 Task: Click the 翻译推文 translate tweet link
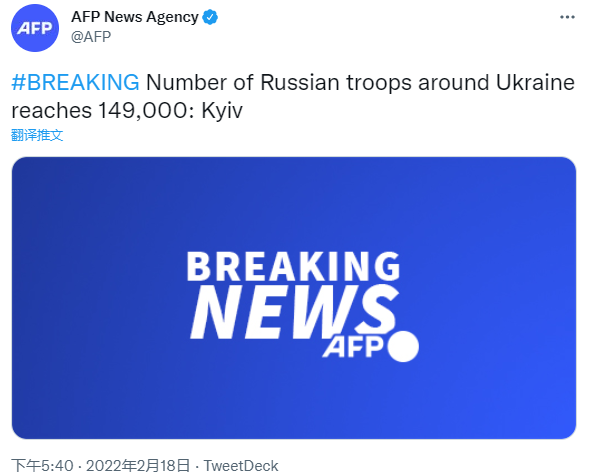coord(37,135)
